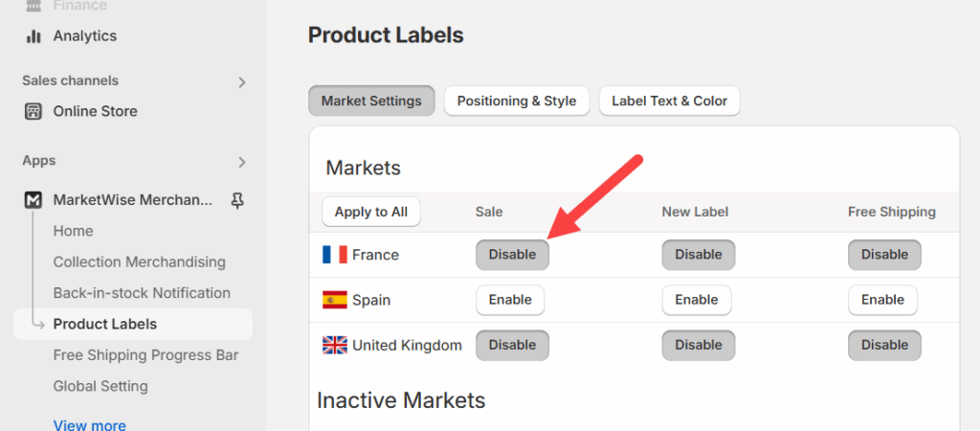This screenshot has width=980, height=431.
Task: Switch to the Positioning & Style tab
Action: coord(517,101)
